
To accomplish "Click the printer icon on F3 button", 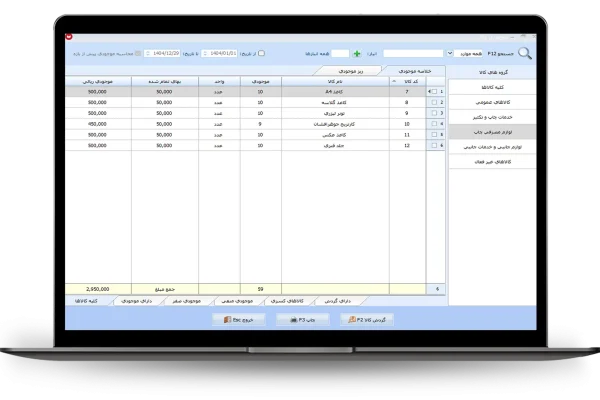I will [x=294, y=320].
